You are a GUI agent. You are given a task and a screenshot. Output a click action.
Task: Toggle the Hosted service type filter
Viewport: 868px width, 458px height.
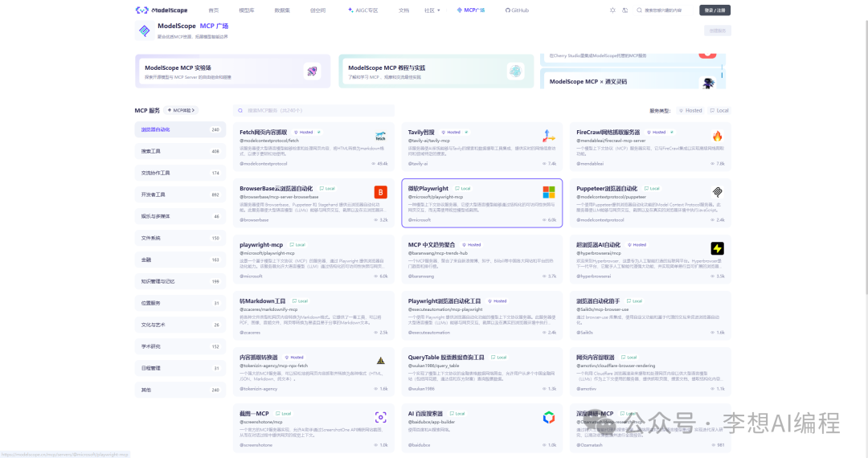click(x=690, y=111)
